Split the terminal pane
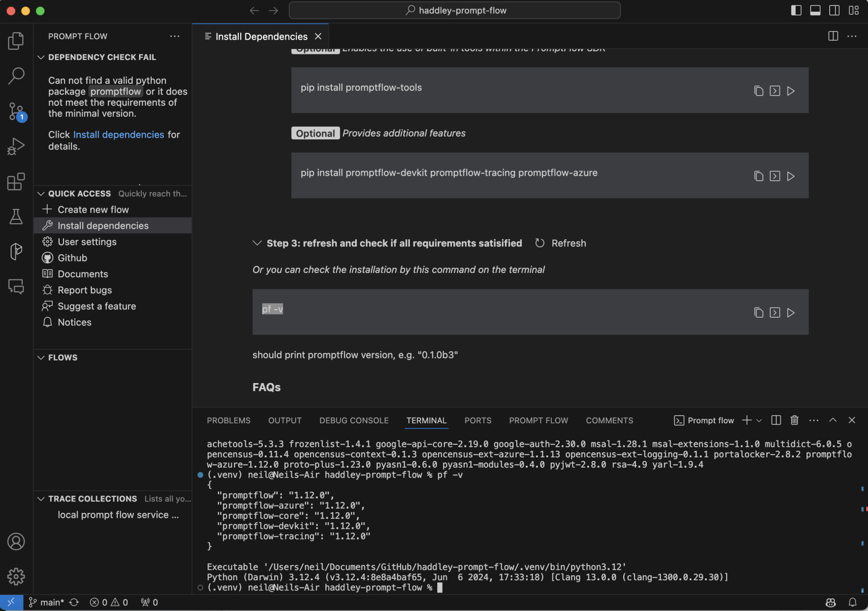The image size is (868, 611). click(x=776, y=420)
